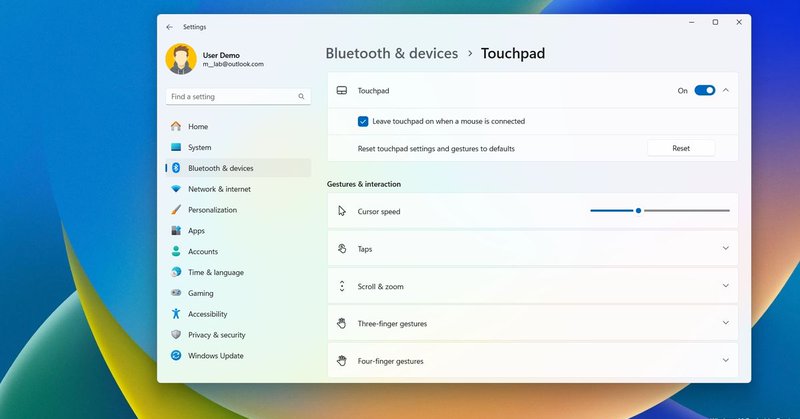Expand Scroll & zoom chevron

click(x=726, y=286)
